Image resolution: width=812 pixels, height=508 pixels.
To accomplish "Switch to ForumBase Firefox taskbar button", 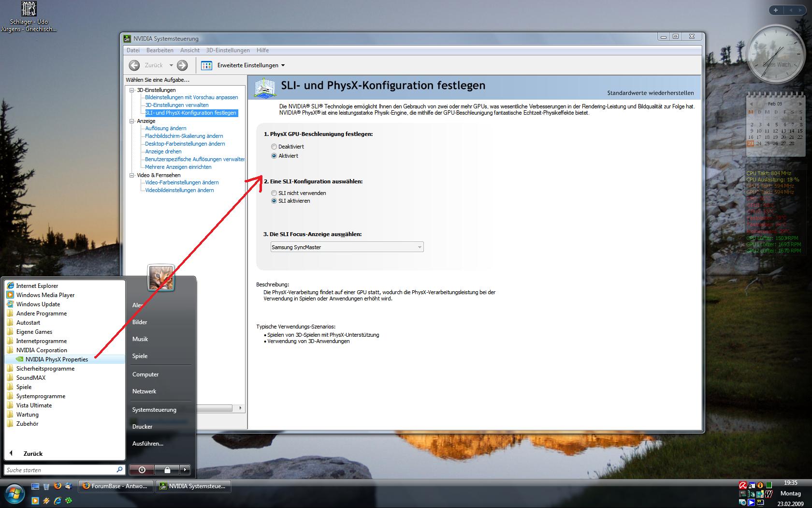I will (x=116, y=486).
